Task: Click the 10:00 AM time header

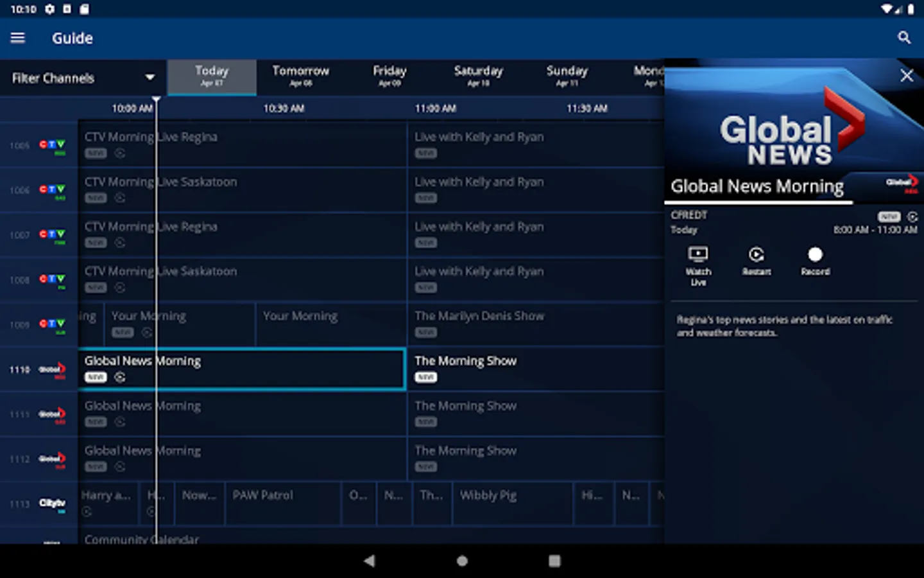Action: [132, 109]
